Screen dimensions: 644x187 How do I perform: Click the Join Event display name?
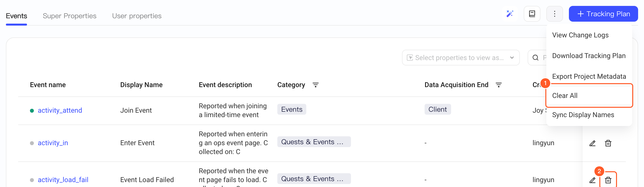point(136,110)
